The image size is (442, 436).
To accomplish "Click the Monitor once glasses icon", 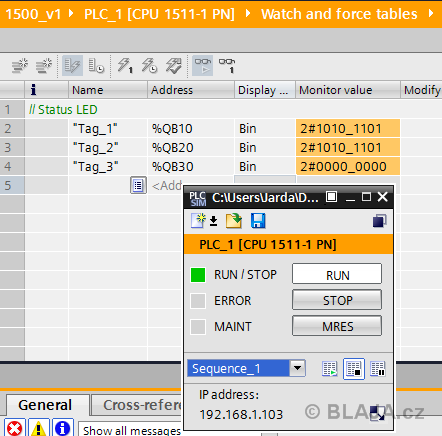I will coord(227,66).
